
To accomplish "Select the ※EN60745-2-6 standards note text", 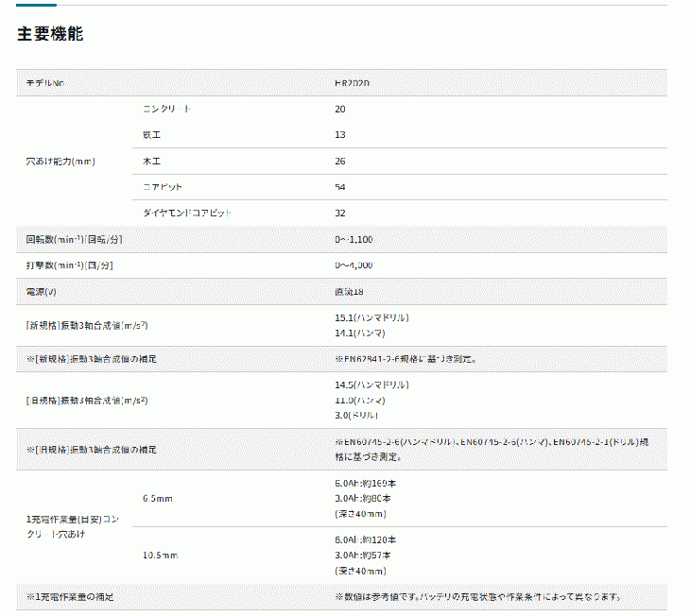I will point(492,449).
